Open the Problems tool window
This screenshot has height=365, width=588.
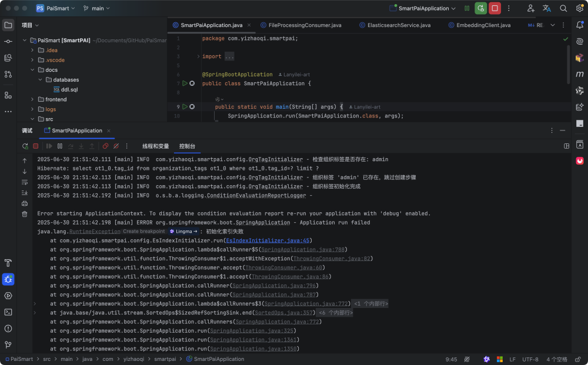[x=8, y=329]
